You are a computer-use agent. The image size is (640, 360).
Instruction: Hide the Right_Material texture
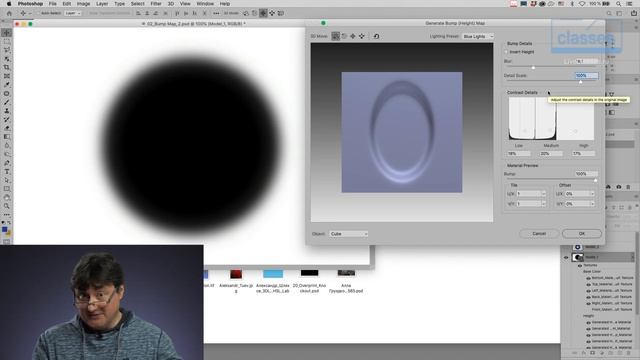point(588,303)
